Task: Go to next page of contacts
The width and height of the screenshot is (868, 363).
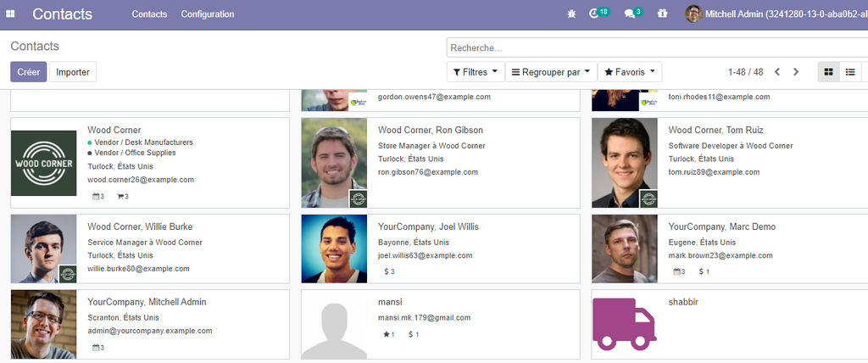Action: point(795,72)
